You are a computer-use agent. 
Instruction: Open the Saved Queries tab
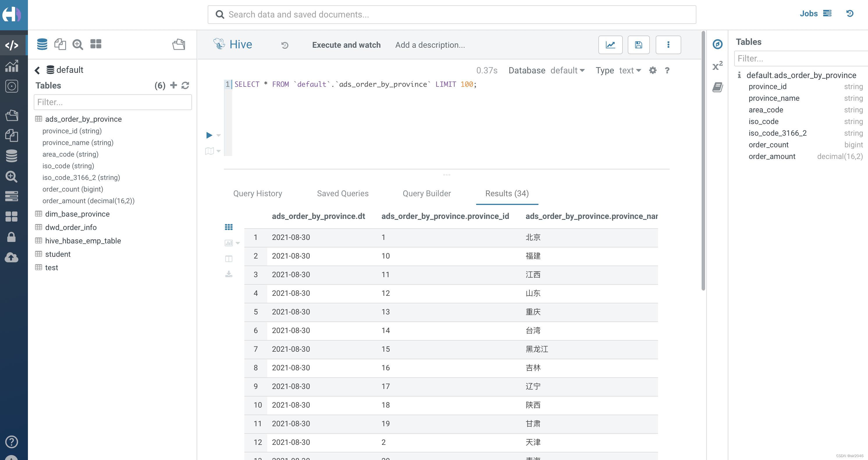pyautogui.click(x=342, y=193)
